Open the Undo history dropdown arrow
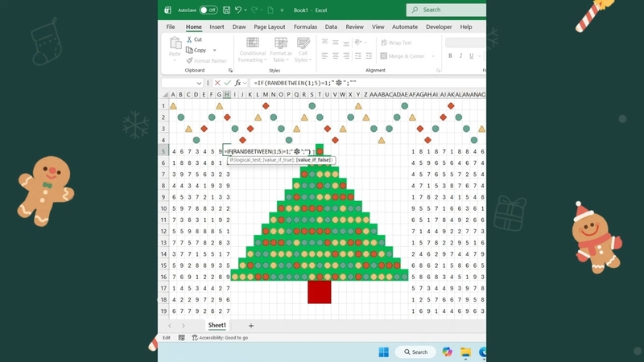Screen dimensions: 644x362 [x=246, y=10]
